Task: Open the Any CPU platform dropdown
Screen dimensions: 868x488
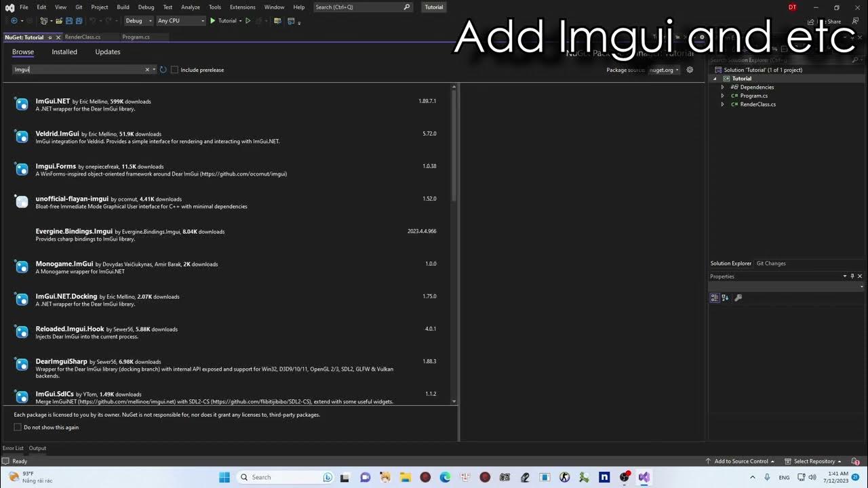Action: [180, 21]
